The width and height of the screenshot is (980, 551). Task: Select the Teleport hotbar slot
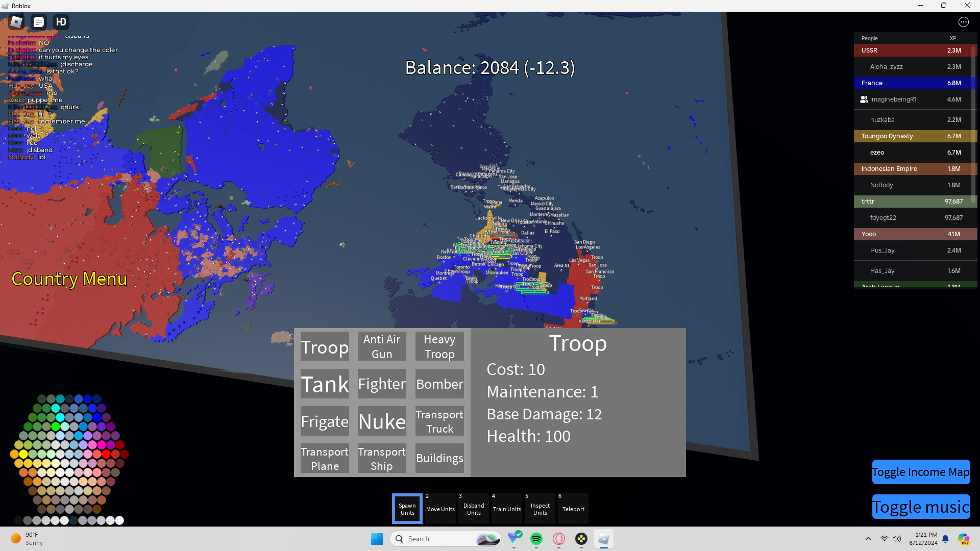[573, 509]
